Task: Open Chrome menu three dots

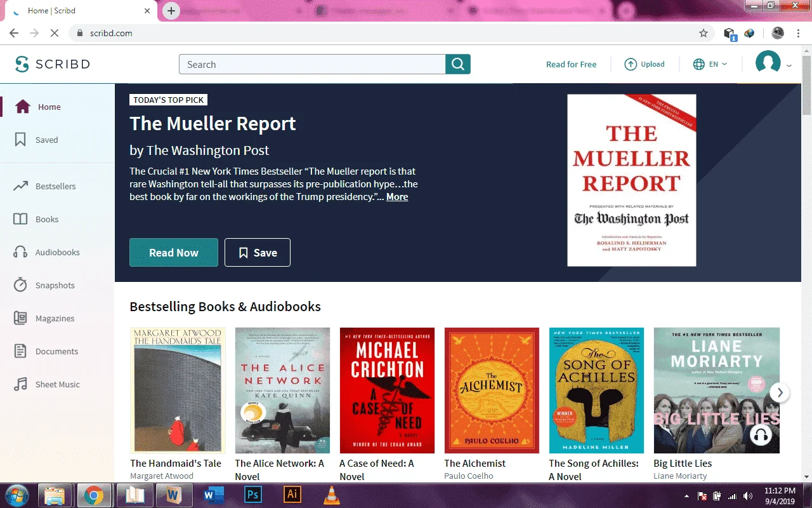Action: [x=798, y=33]
